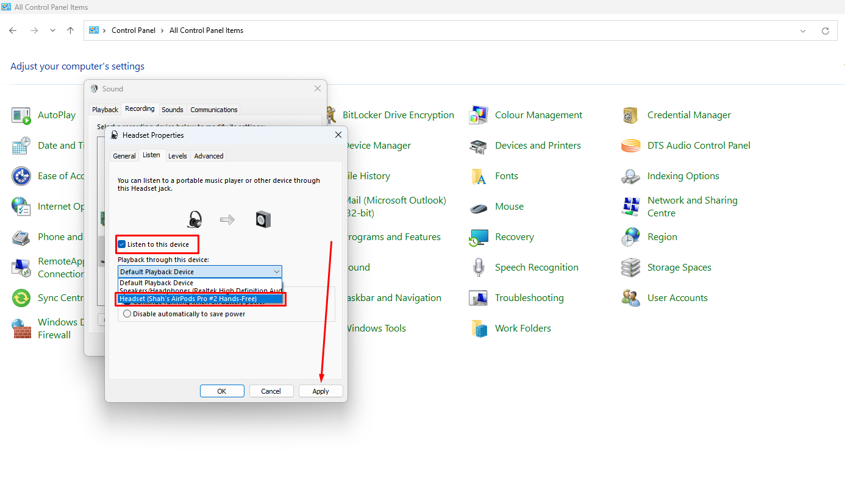The height and width of the screenshot is (504, 845).
Task: Open the Communications tab in Sound dialog
Action: [214, 110]
